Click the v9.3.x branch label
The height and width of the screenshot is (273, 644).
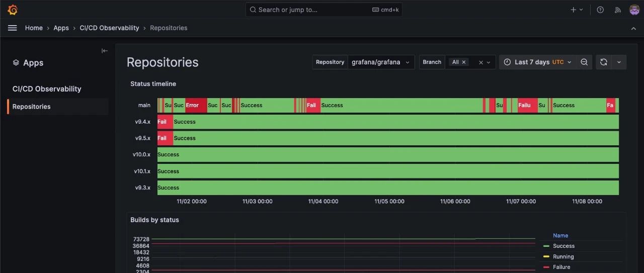(143, 188)
